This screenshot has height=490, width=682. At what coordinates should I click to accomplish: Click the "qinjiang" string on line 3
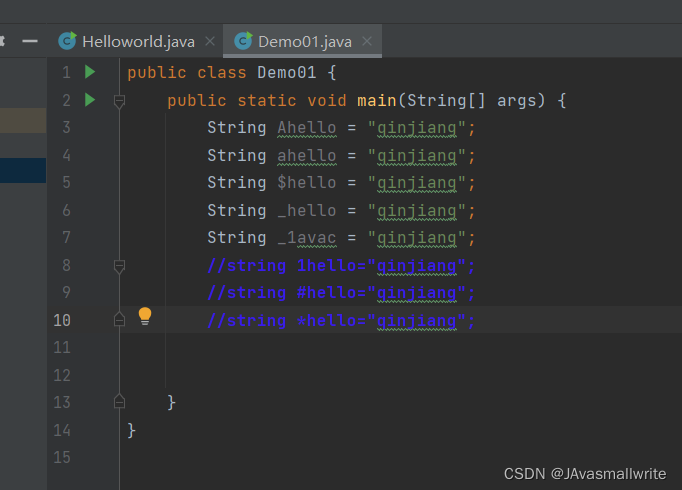417,128
